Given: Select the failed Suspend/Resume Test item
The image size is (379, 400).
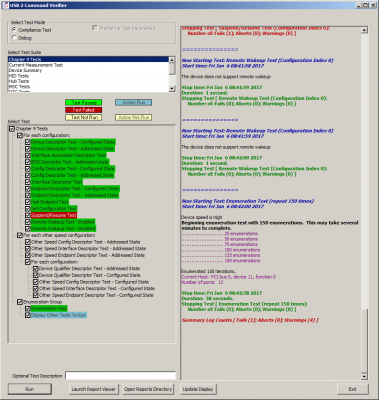Looking at the screenshot, I should click(54, 215).
